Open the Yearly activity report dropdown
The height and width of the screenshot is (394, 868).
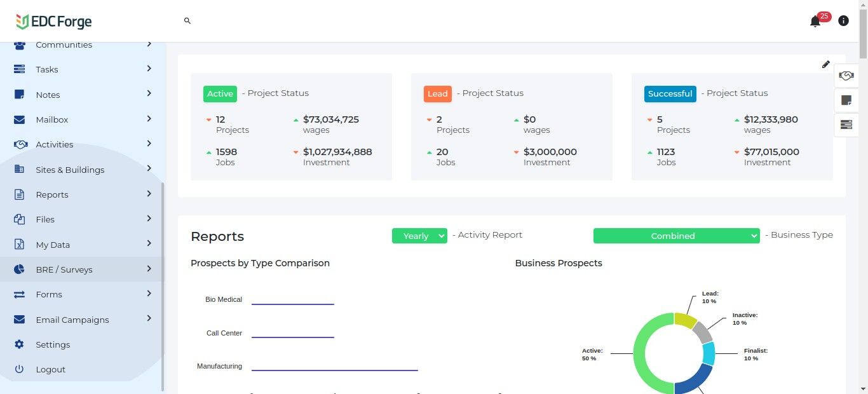coord(419,236)
